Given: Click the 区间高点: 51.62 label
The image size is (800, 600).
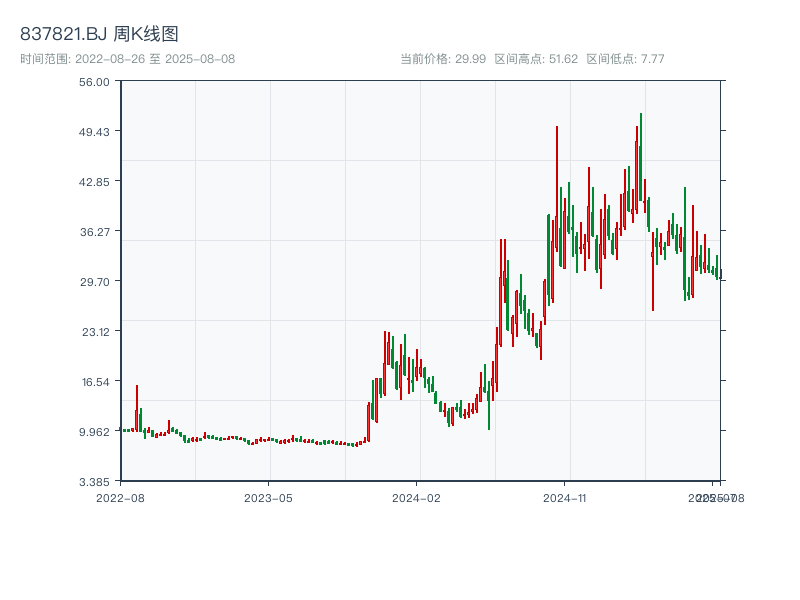Looking at the screenshot, I should tap(536, 59).
